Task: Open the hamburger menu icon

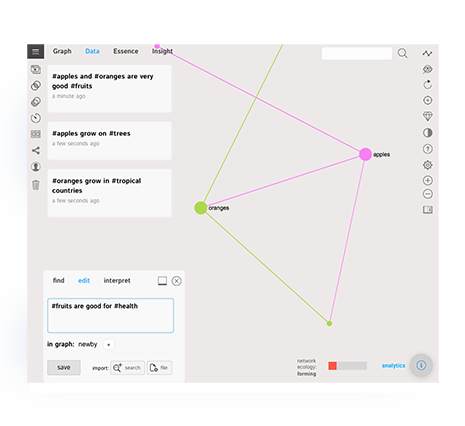Action: click(x=36, y=51)
